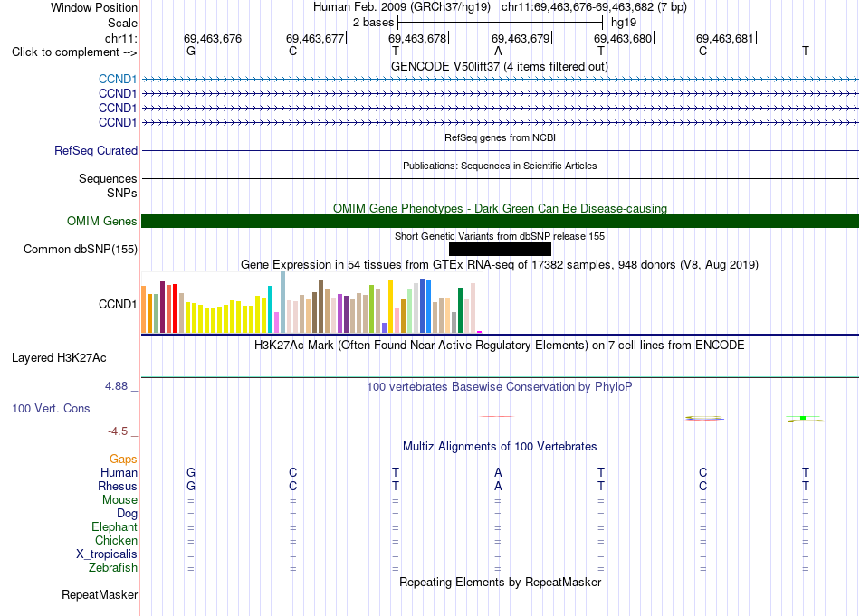Click the X_tropicalis species label

[107, 554]
